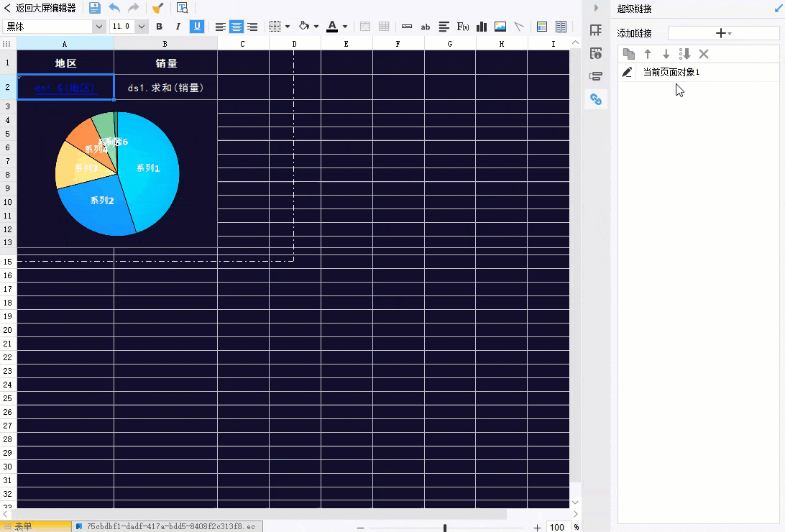Toggle underline formatting

(x=196, y=27)
